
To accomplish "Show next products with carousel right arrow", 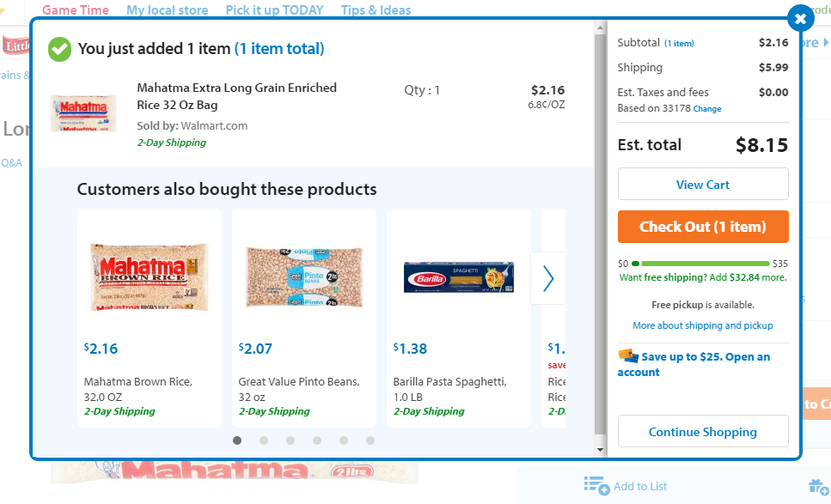I will pos(548,278).
